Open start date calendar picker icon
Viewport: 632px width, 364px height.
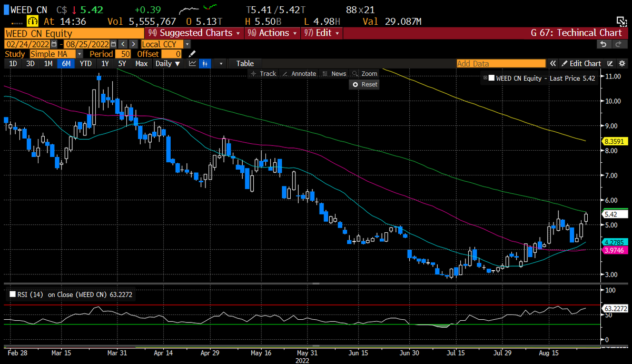tap(54, 44)
